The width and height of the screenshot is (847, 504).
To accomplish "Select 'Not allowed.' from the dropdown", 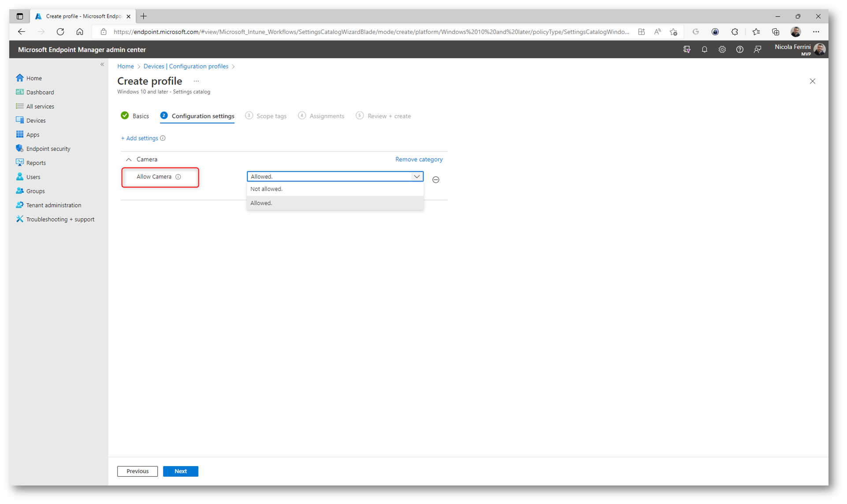I will pyautogui.click(x=335, y=189).
